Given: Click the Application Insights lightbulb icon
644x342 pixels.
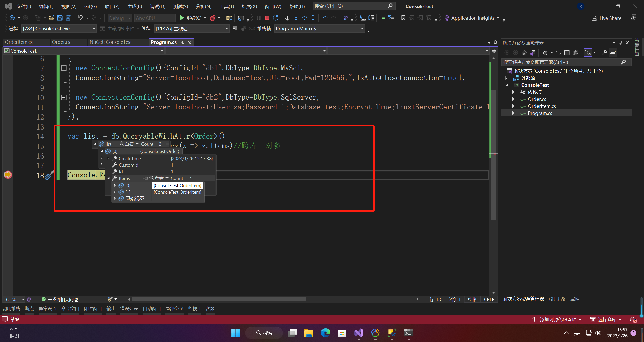Looking at the screenshot, I should tap(447, 18).
